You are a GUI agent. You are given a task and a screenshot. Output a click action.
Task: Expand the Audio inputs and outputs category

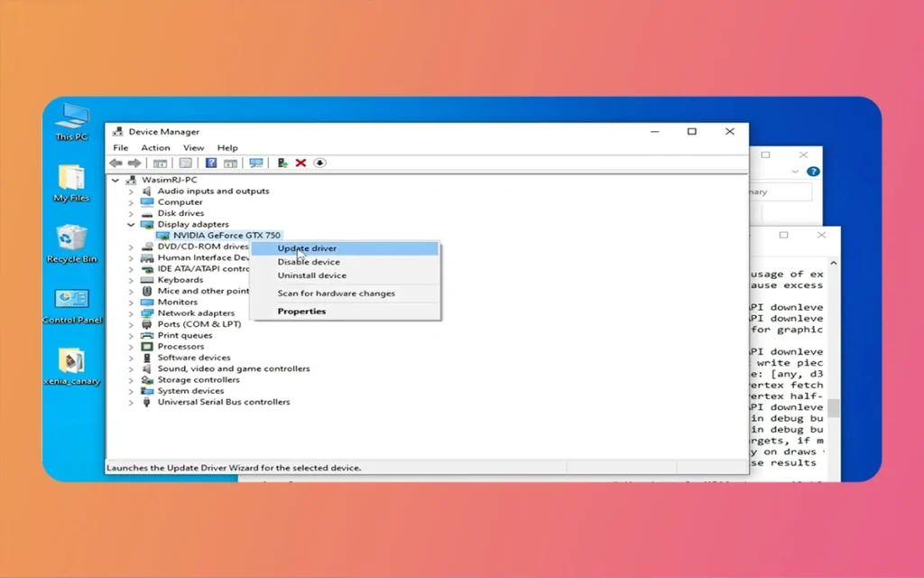click(131, 191)
